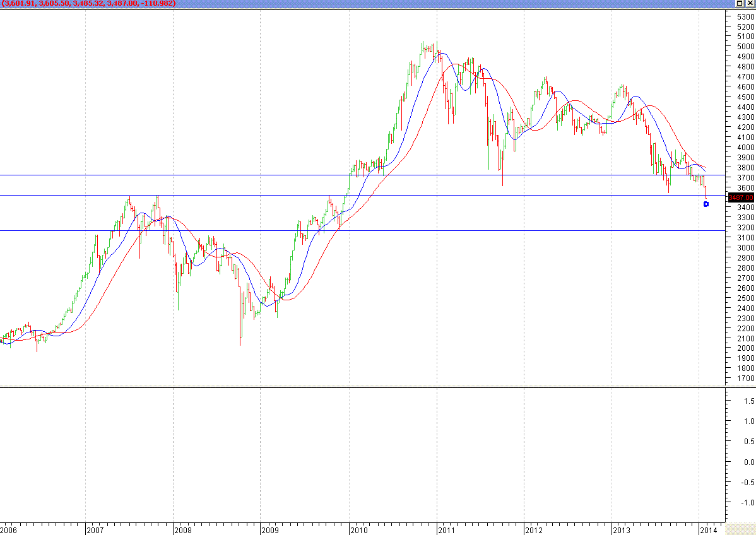Screen dimensions: 756x535
Task: Click the 1700 price axis label
Action: pyautogui.click(x=745, y=379)
